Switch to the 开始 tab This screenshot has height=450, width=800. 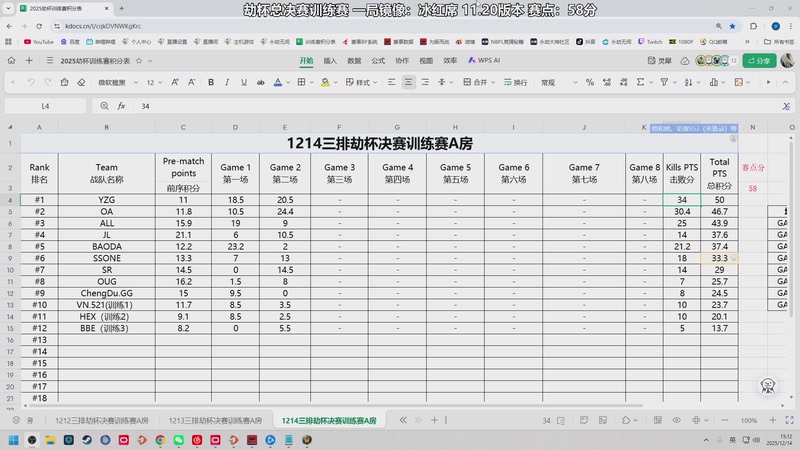pos(306,60)
